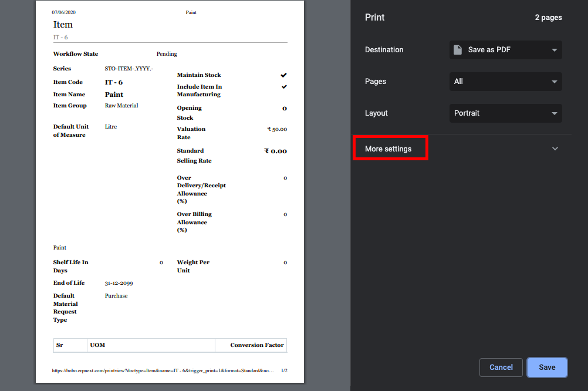Click the 'IT - 6' subtitle under Item
Screen dimensions: 588x391
coord(60,37)
